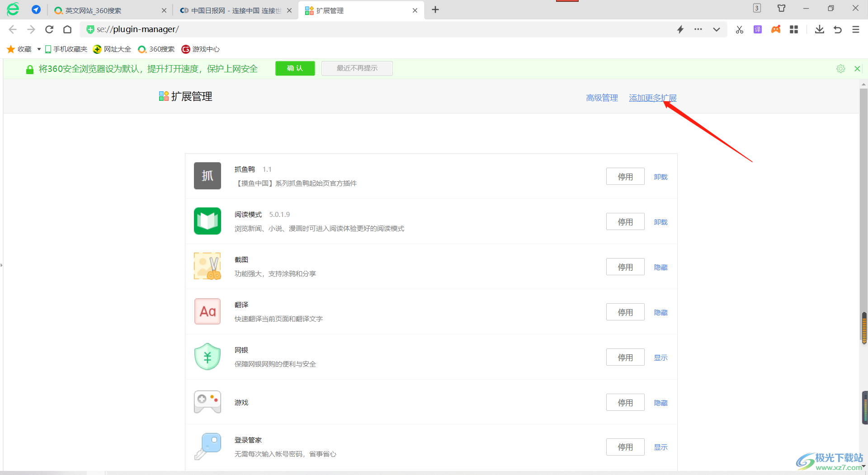Screen dimensions: 868x475
Task: Open the 高级管理 link
Action: [x=602, y=98]
